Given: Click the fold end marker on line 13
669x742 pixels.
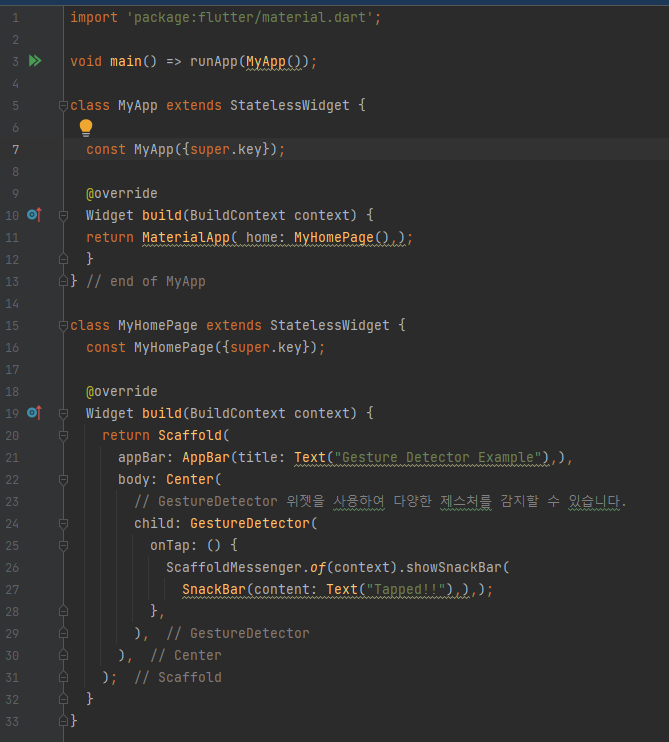Looking at the screenshot, I should pyautogui.click(x=63, y=282).
